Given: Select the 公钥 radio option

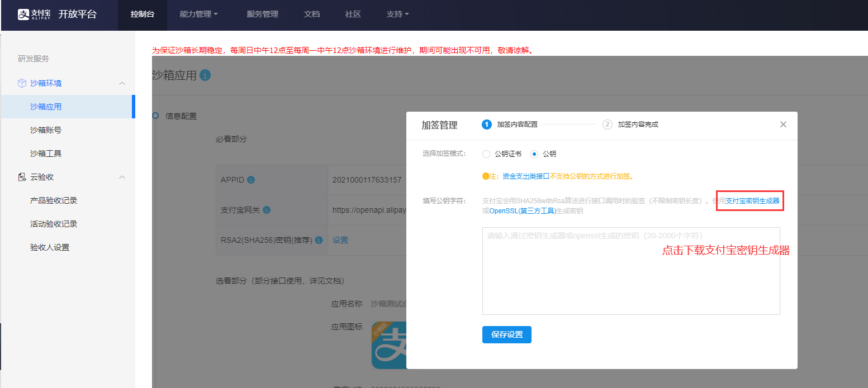Looking at the screenshot, I should tap(534, 154).
